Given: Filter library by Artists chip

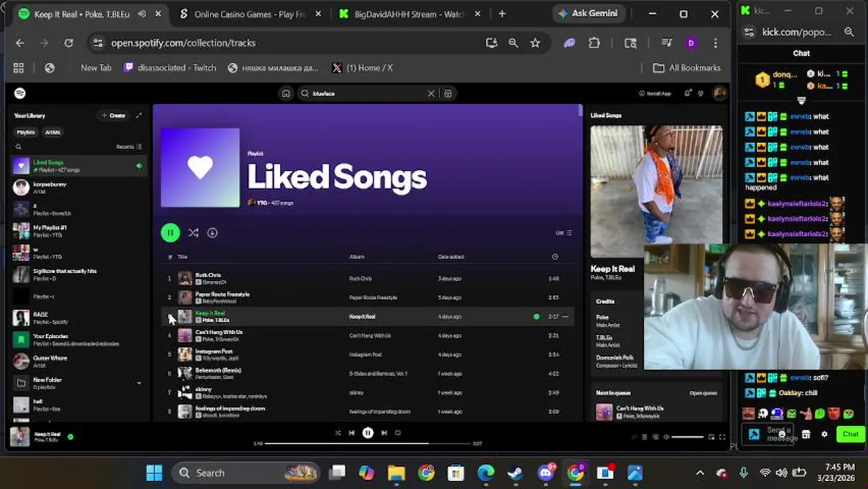Looking at the screenshot, I should tap(52, 132).
